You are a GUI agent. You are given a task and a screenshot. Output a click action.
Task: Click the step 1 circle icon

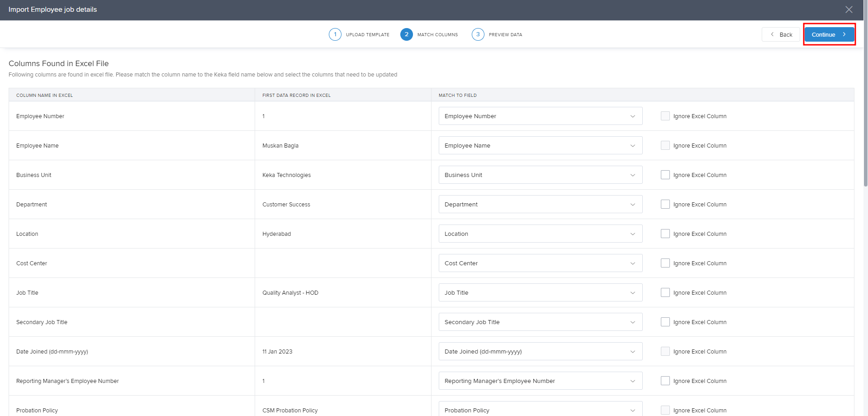point(335,34)
